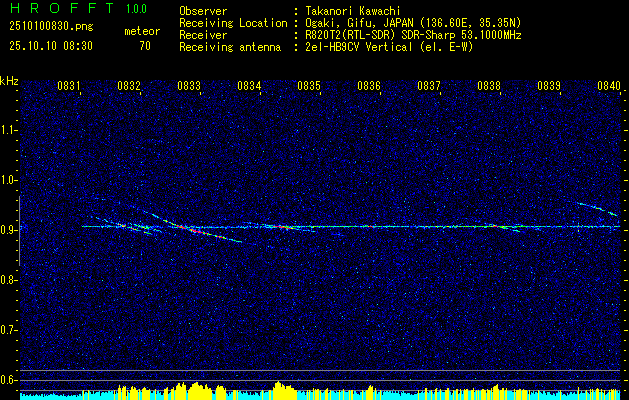
Task: Click the 0835 time marker
Action: [x=309, y=85]
